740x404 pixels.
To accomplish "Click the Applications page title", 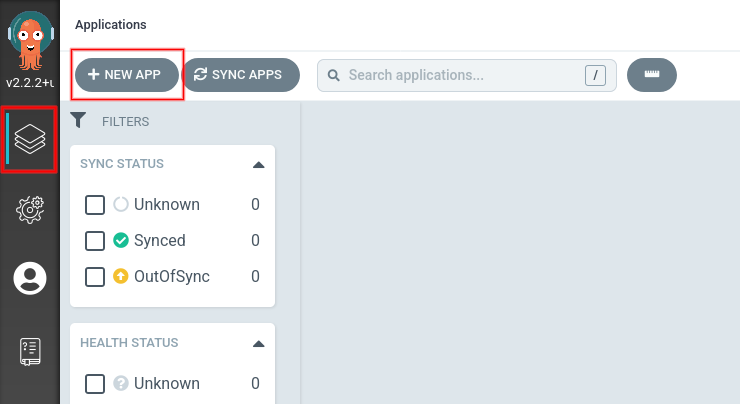I will click(111, 25).
